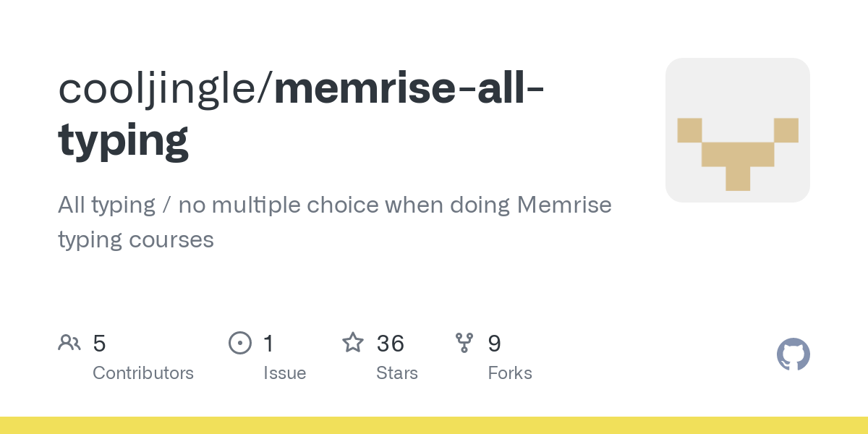Click the Forks branch icon
Screen dimensions: 868x434
point(464,343)
